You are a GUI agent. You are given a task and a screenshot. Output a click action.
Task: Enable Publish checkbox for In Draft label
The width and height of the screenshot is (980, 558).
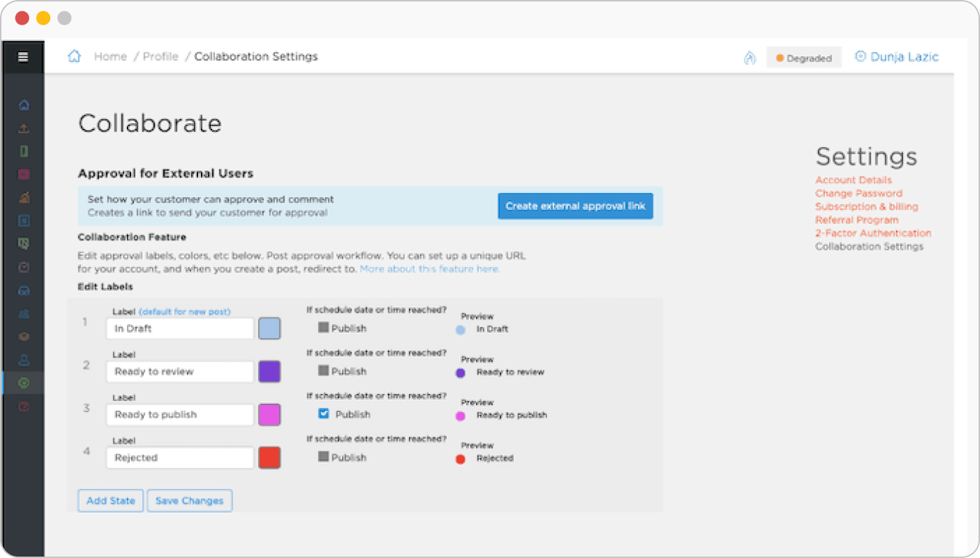coord(324,328)
